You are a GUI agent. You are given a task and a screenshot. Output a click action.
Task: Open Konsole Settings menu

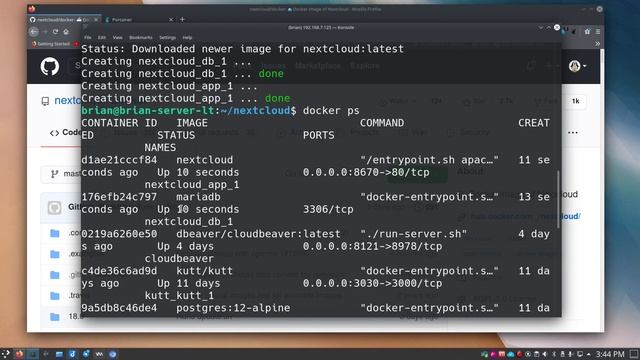[x=167, y=38]
